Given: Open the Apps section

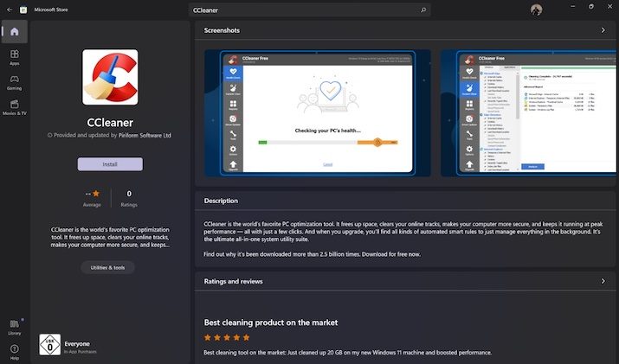Looking at the screenshot, I should tap(15, 57).
